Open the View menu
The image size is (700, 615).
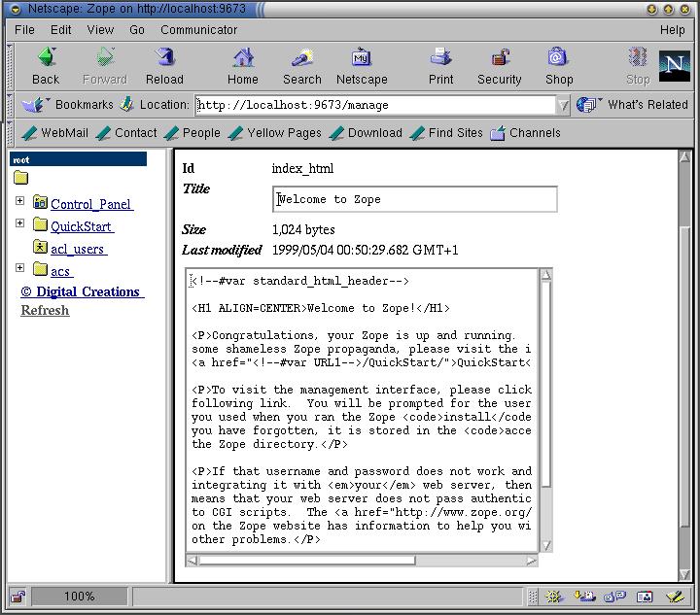[100, 30]
